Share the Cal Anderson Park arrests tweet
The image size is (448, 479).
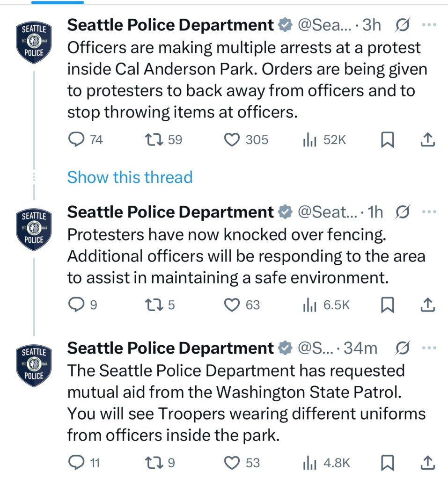427,139
